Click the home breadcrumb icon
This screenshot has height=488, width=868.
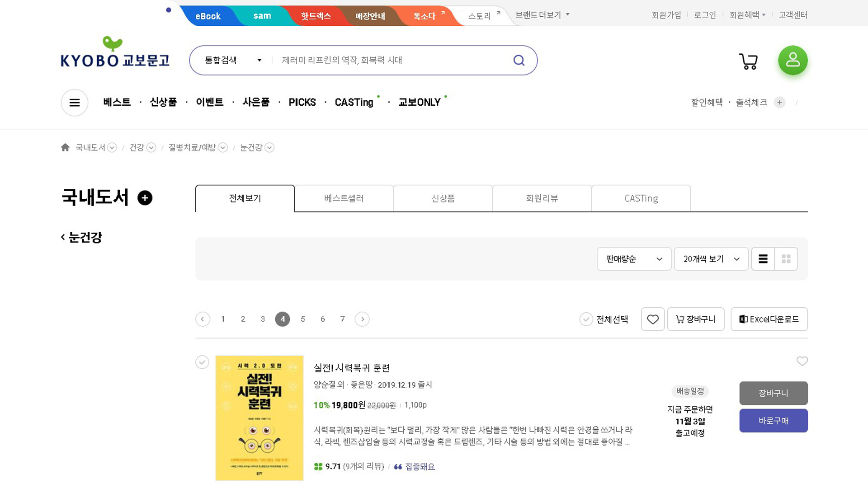pos(65,147)
